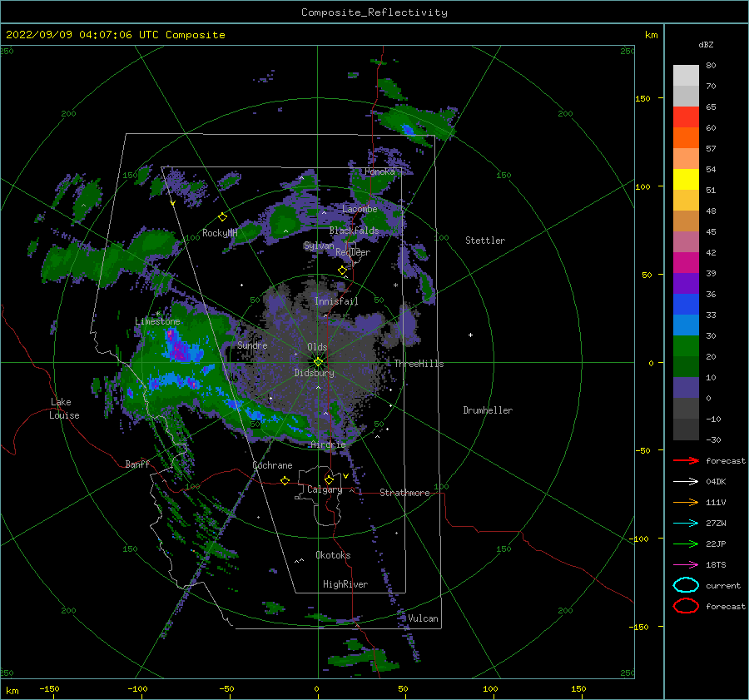Click the Drumheller label on the map
The width and height of the screenshot is (749, 700).
pyautogui.click(x=488, y=410)
